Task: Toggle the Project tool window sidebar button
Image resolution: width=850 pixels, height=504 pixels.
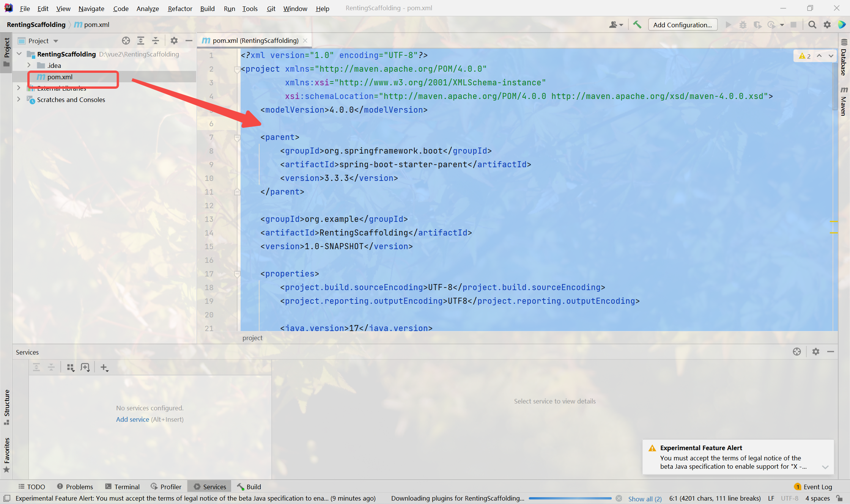Action: click(x=6, y=52)
